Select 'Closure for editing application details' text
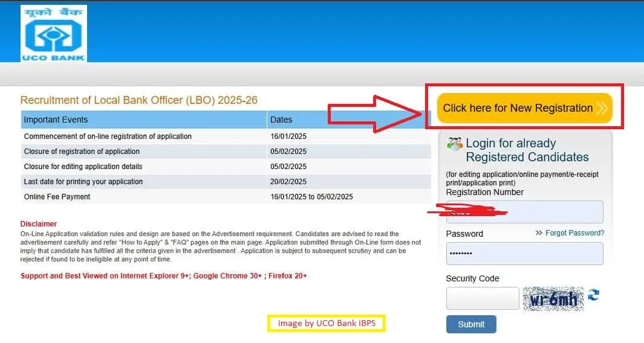 tap(83, 167)
